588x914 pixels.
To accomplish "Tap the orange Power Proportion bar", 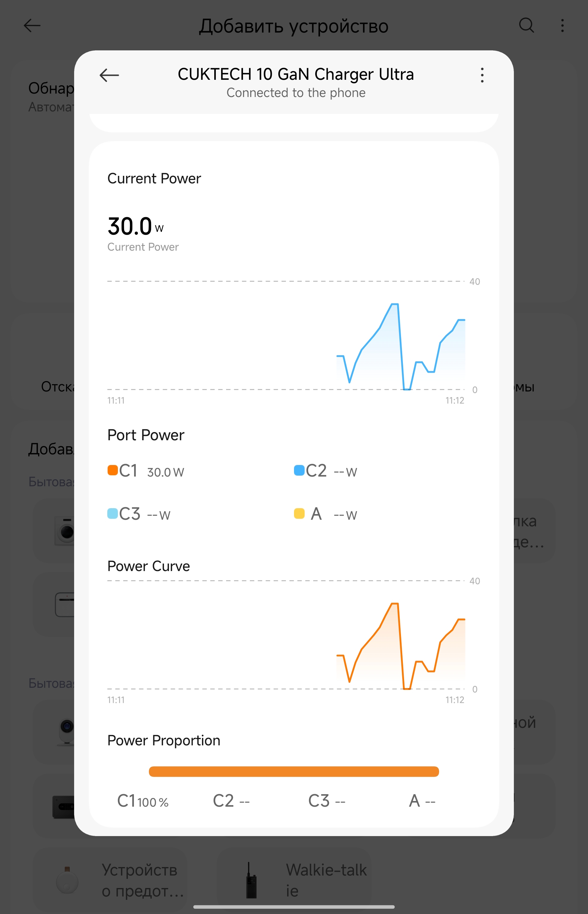I will (294, 772).
